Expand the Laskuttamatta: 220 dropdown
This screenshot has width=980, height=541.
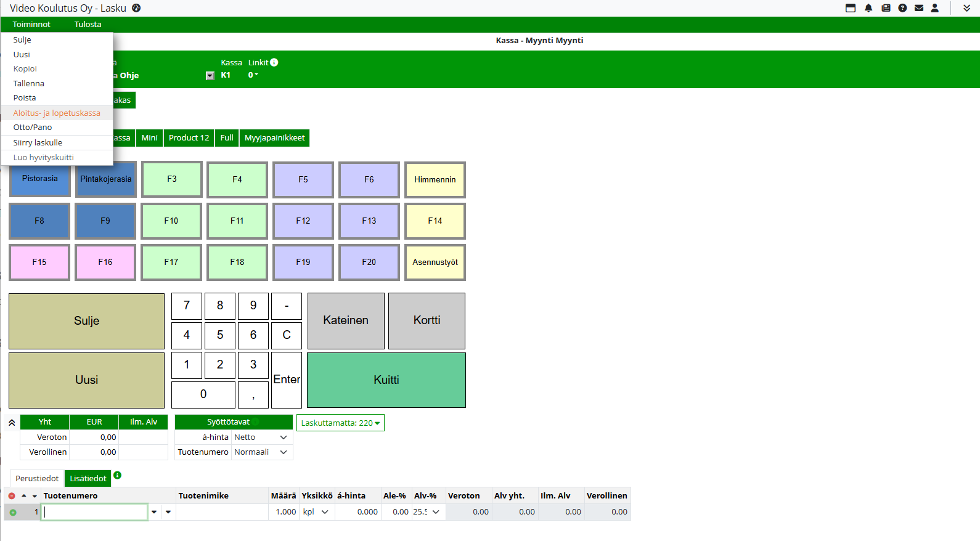tap(340, 423)
